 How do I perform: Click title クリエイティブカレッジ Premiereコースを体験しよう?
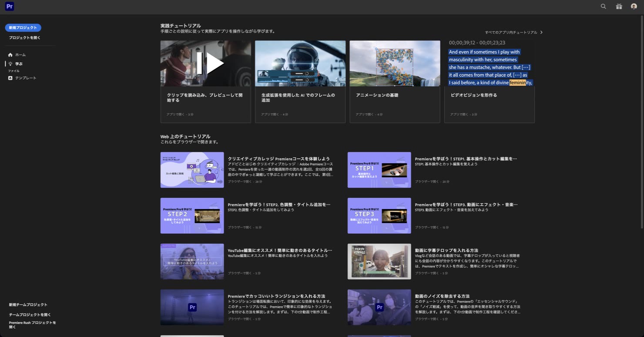pos(279,159)
